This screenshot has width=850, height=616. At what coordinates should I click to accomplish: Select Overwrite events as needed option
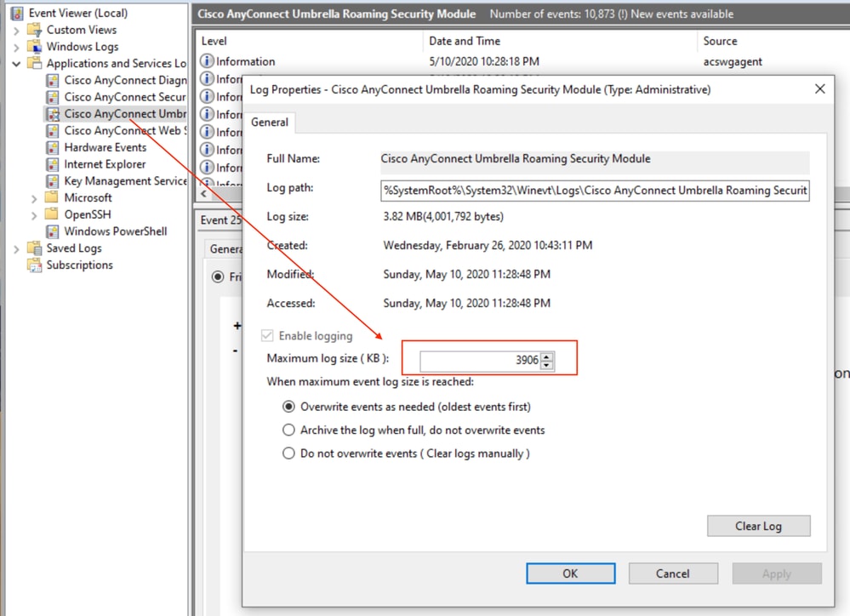pos(288,406)
